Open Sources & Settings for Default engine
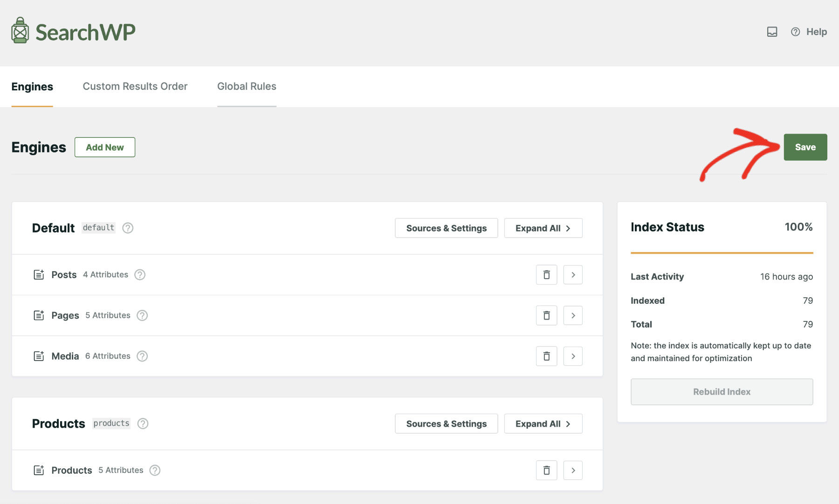This screenshot has height=504, width=839. point(446,228)
